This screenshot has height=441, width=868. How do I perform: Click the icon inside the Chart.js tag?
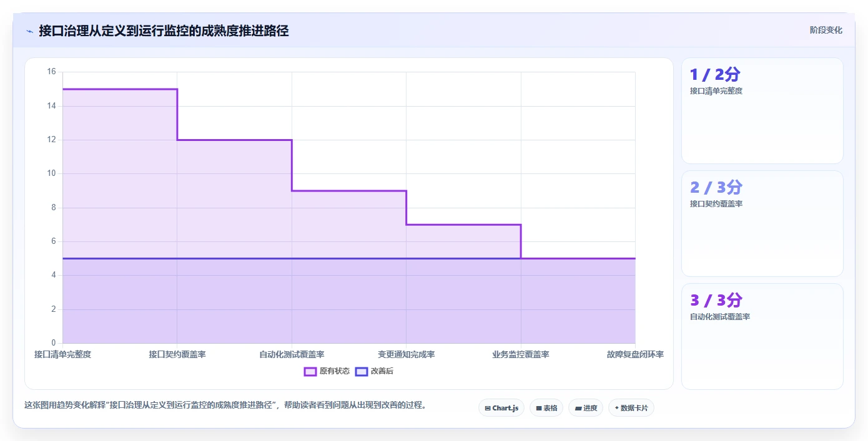[488, 408]
